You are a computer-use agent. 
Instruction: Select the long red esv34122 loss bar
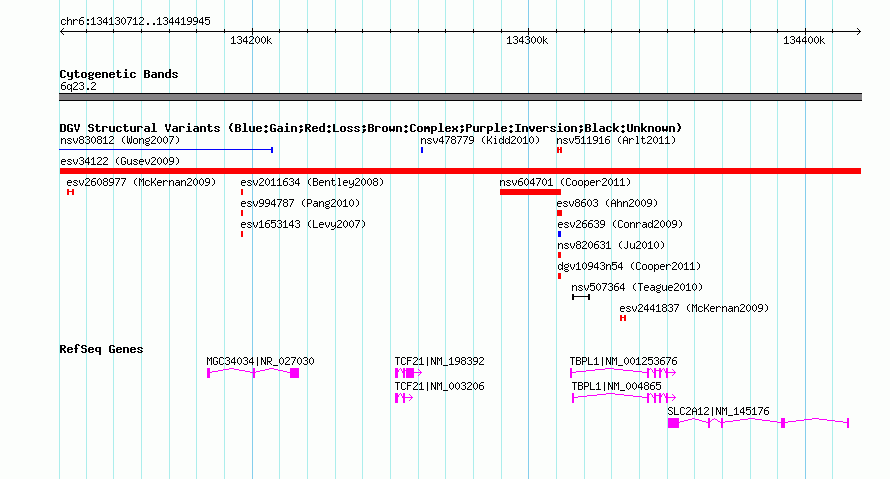click(460, 171)
